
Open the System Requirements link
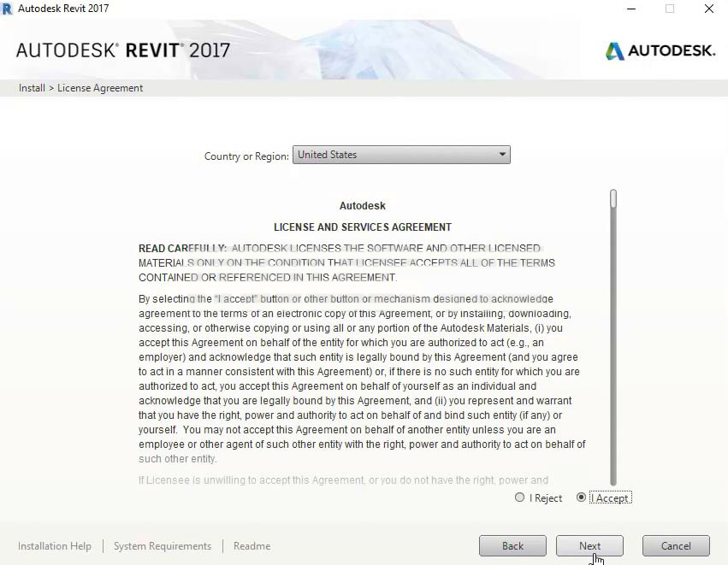click(x=163, y=546)
